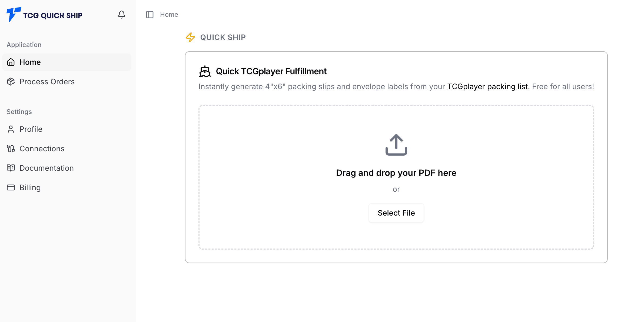Open the Documentation menu item

tap(47, 168)
